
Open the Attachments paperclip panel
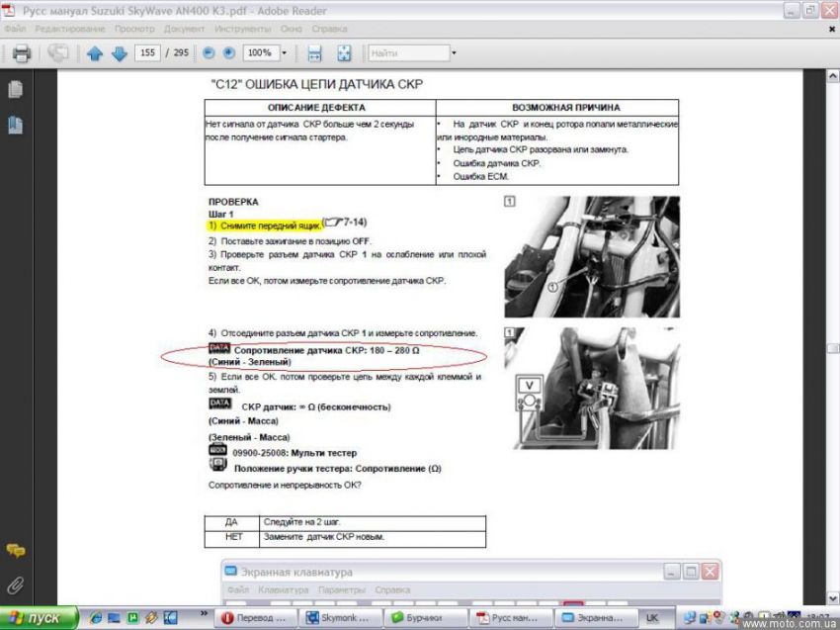[x=15, y=585]
